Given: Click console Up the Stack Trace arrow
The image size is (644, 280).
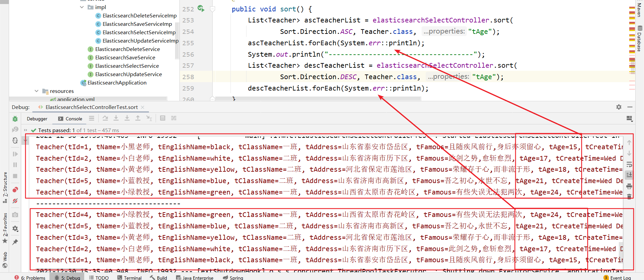Looking at the screenshot, I should 629,143.
